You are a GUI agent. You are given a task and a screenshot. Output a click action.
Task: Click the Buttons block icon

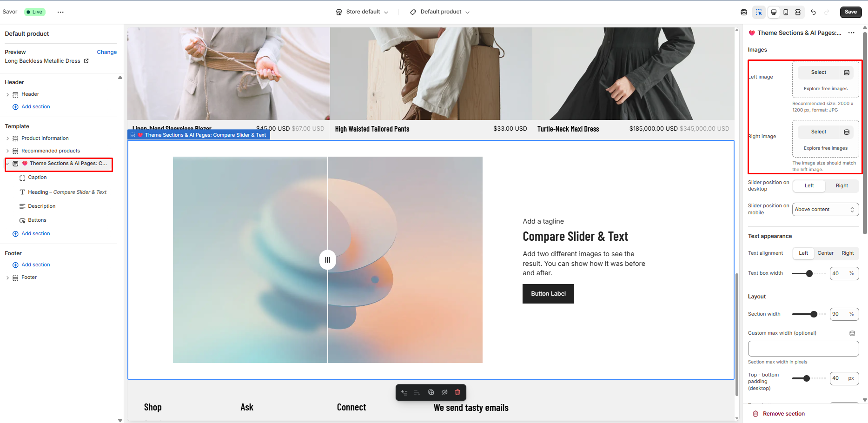[x=22, y=220]
